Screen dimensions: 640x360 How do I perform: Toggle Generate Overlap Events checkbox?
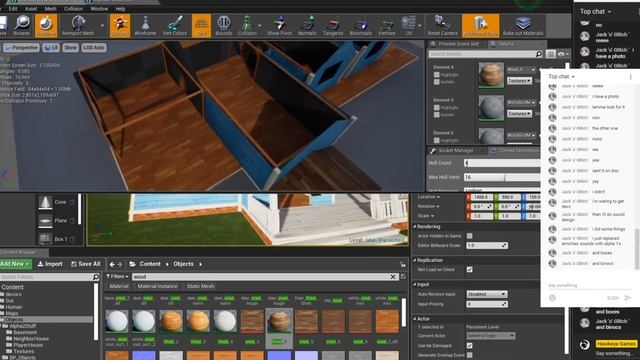[469, 355]
